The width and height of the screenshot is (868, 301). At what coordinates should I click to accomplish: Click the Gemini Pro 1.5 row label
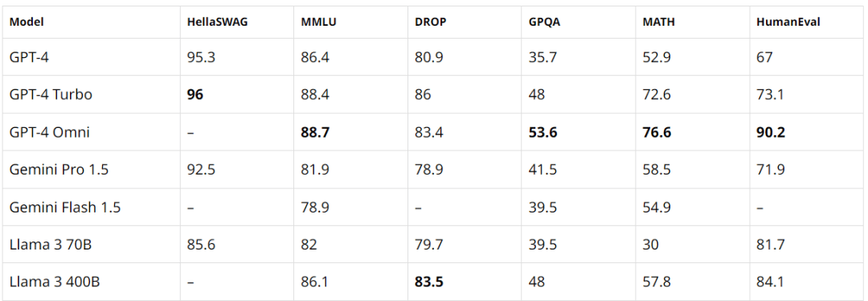[x=59, y=169]
